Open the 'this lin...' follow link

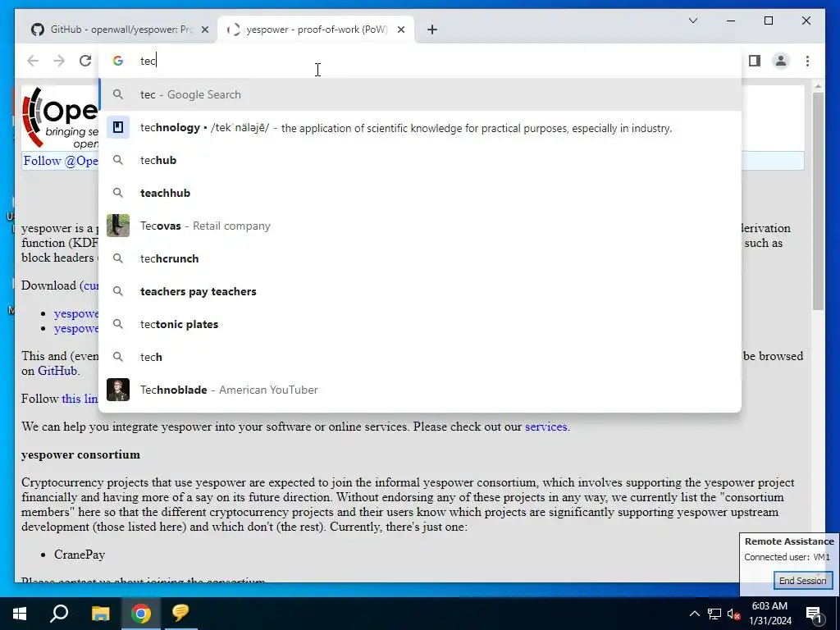pos(80,399)
